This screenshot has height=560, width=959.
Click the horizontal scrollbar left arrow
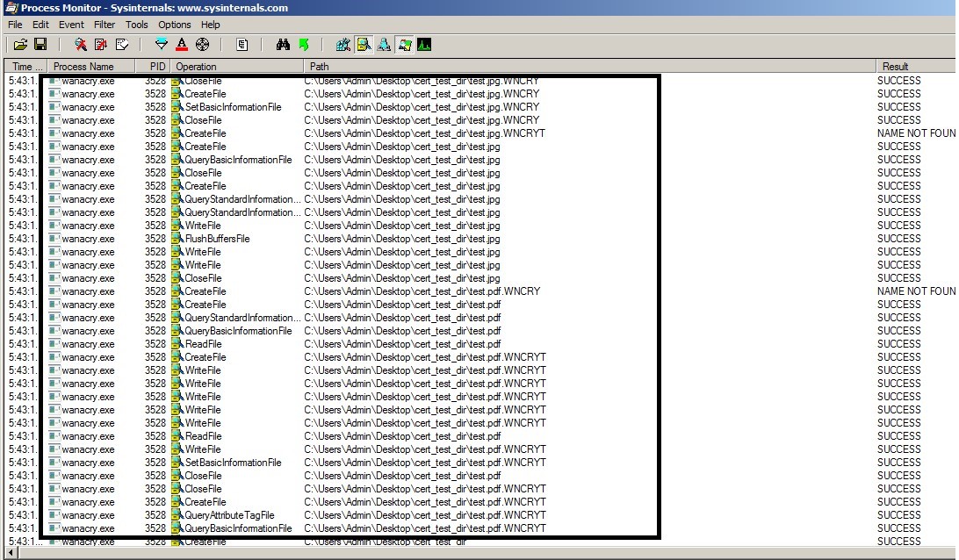pos(12,553)
